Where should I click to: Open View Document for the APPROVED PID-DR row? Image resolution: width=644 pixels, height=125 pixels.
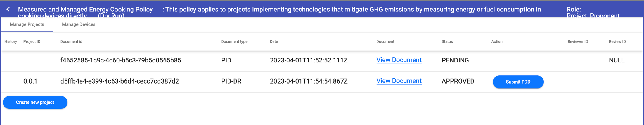[399, 81]
